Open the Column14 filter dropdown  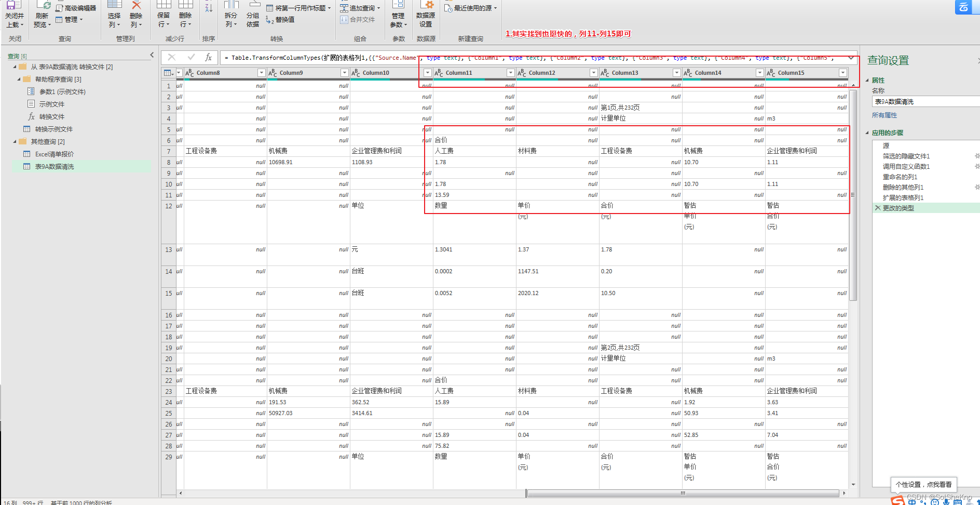[x=760, y=73]
